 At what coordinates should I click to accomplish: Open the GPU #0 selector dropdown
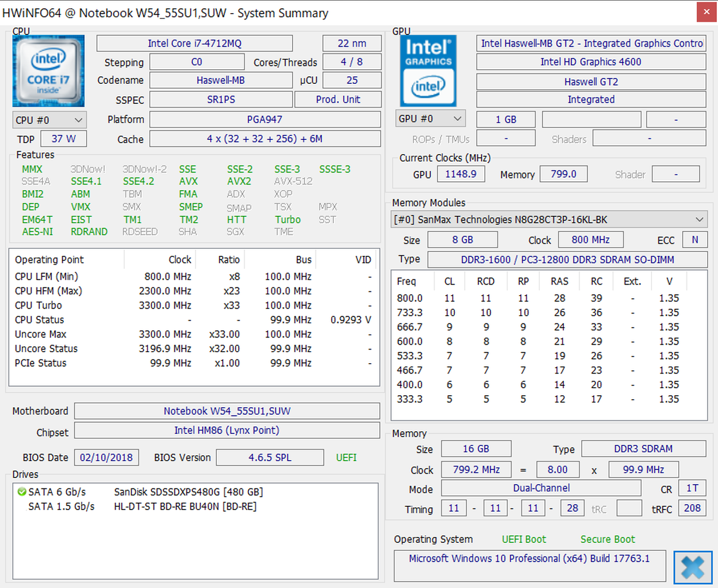431,119
